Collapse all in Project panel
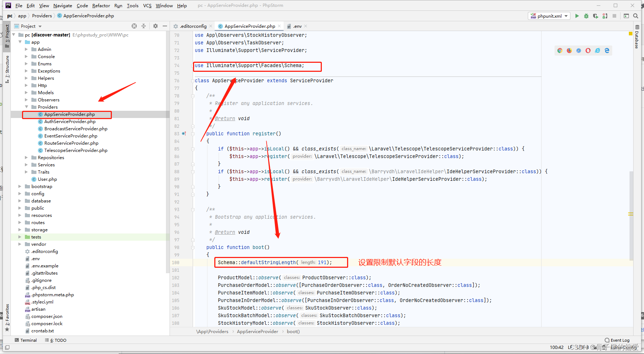The image size is (644, 354). click(x=144, y=26)
